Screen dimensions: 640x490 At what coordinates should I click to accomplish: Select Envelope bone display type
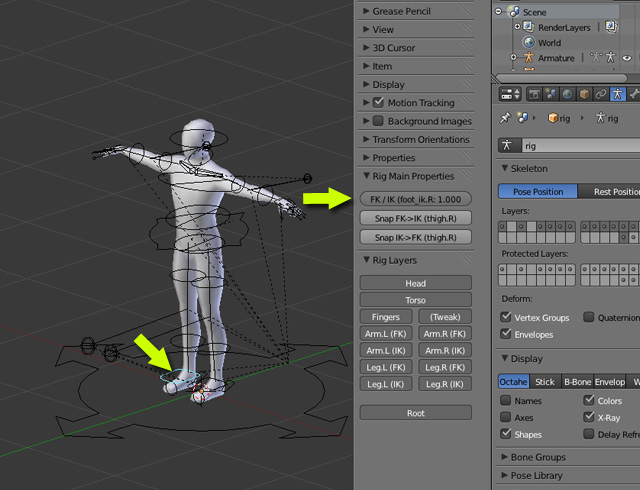point(609,381)
